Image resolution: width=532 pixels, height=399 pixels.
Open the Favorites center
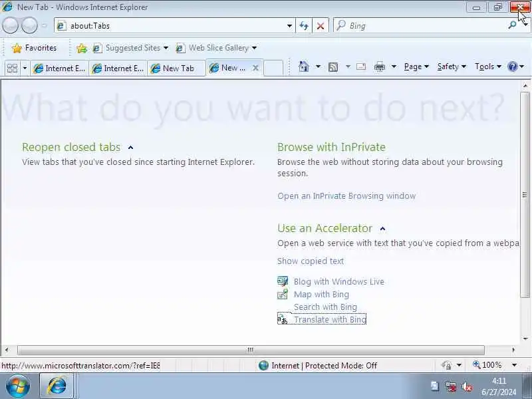click(x=34, y=48)
